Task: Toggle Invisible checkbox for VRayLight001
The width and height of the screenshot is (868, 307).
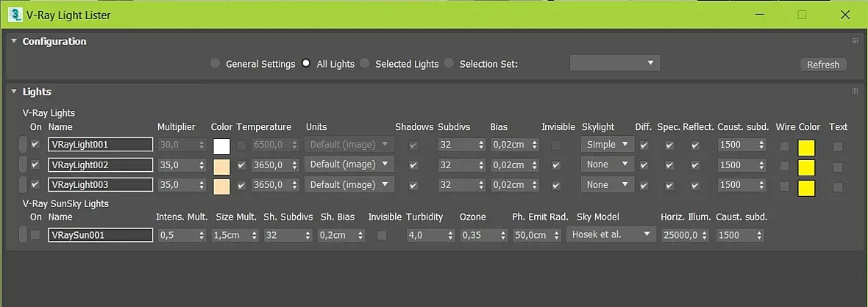Action: 556,145
